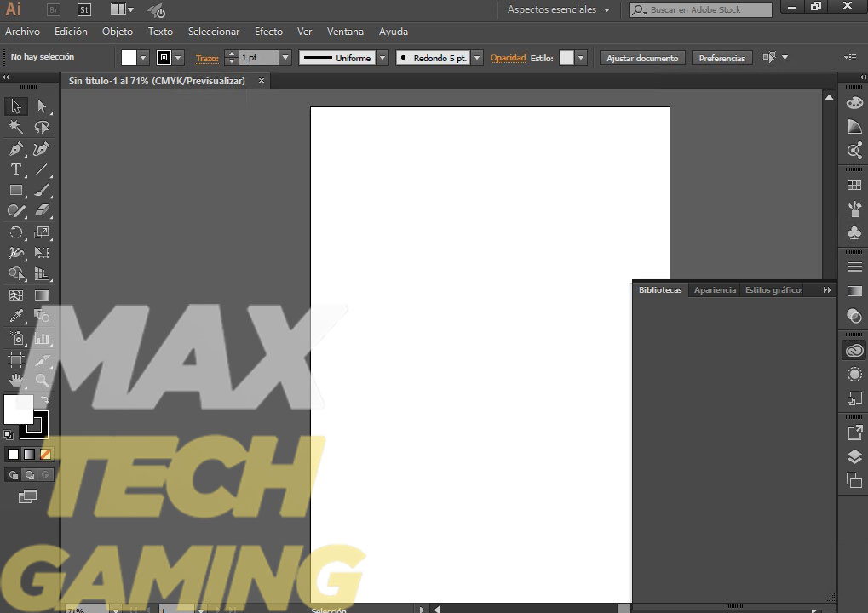Viewport: 868px width, 613px height.
Task: Set paint mode to Gradient
Action: pos(29,455)
